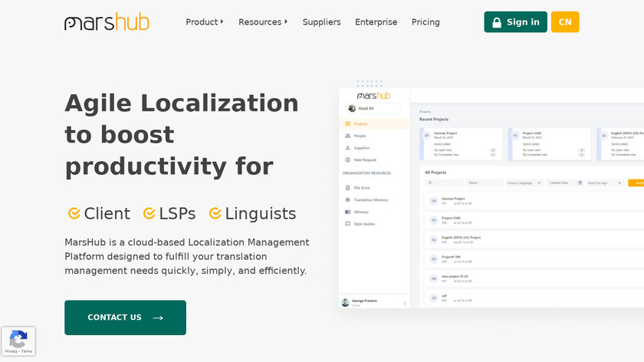The height and width of the screenshot is (362, 644).
Task: Expand the Resources dropdown menu
Action: tap(263, 22)
